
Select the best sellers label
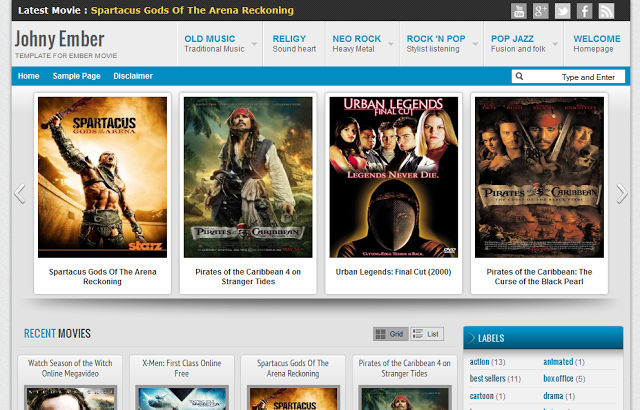[487, 379]
